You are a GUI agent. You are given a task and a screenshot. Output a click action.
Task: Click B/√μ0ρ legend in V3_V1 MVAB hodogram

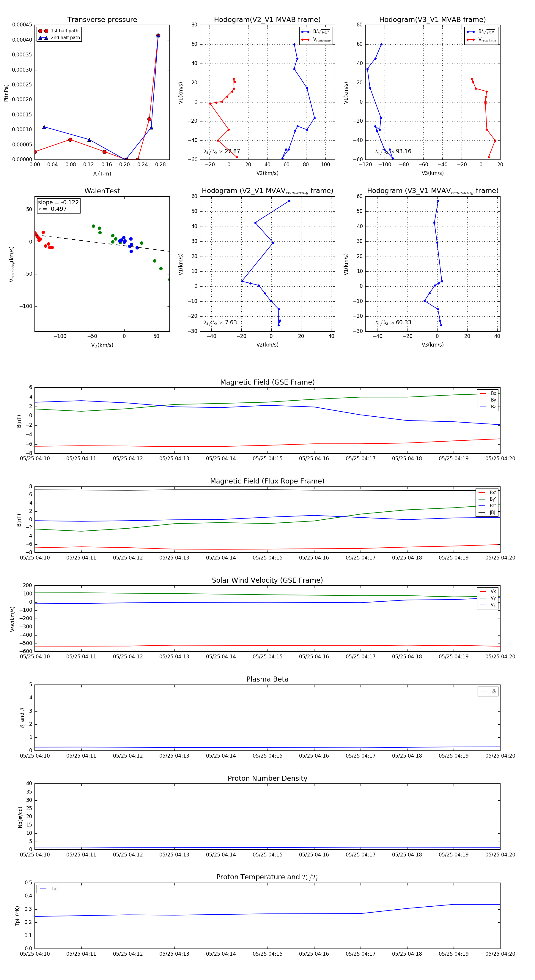[x=481, y=32]
